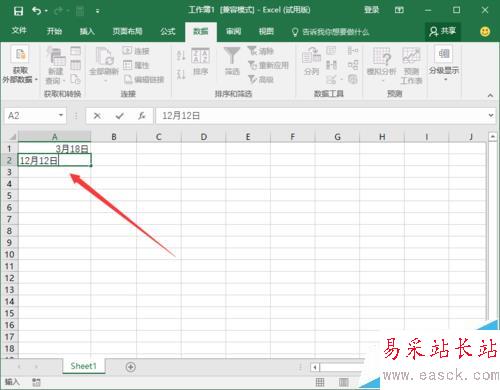Open the 排序 (Sort) dialog
Image resolution: width=500 pixels, height=390 pixels.
click(200, 62)
